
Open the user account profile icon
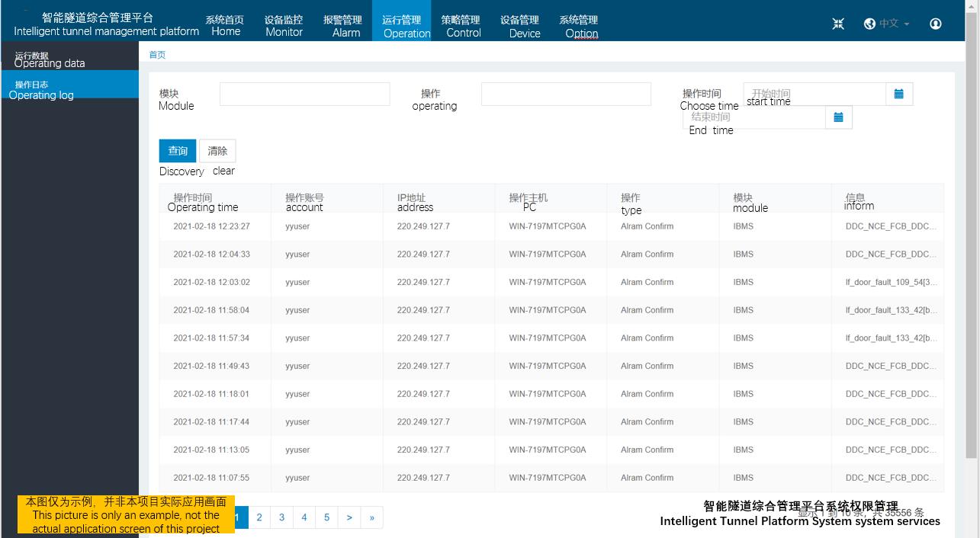(936, 24)
